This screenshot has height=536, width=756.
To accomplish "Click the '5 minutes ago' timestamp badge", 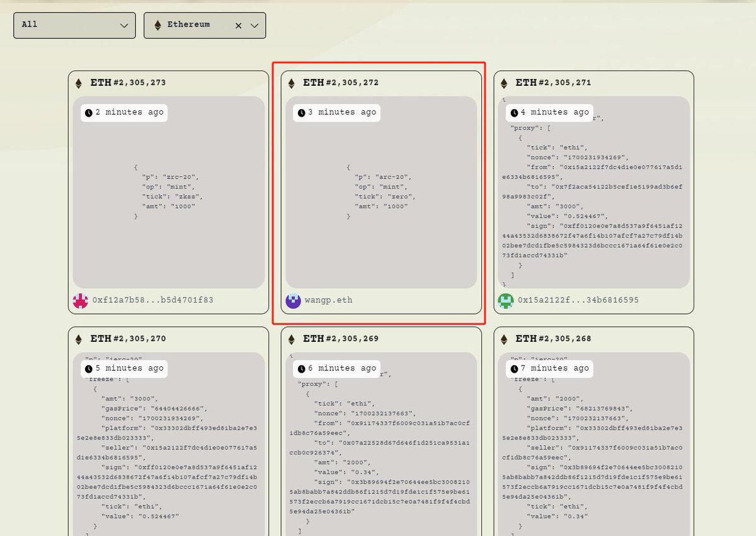I will 124,368.
